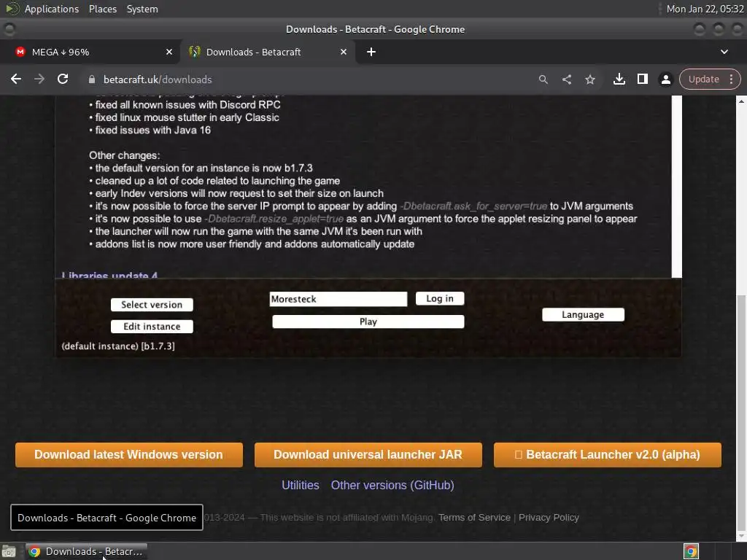
Task: Go back to the previous page
Action: click(x=16, y=79)
